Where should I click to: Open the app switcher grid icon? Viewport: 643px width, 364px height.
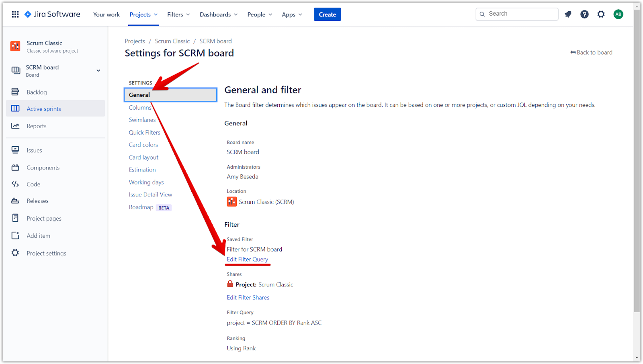coord(15,14)
